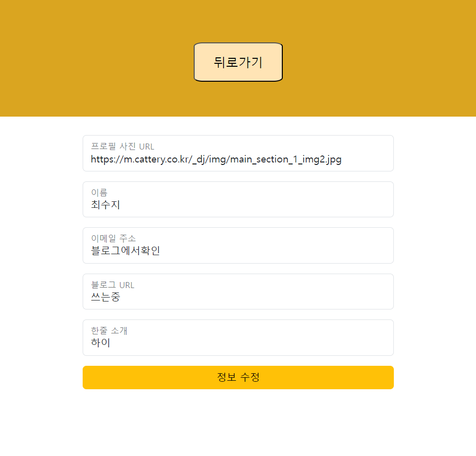Image resolution: width=476 pixels, height=456 pixels.
Task: Click the 뒤로가기 back button
Action: (238, 62)
